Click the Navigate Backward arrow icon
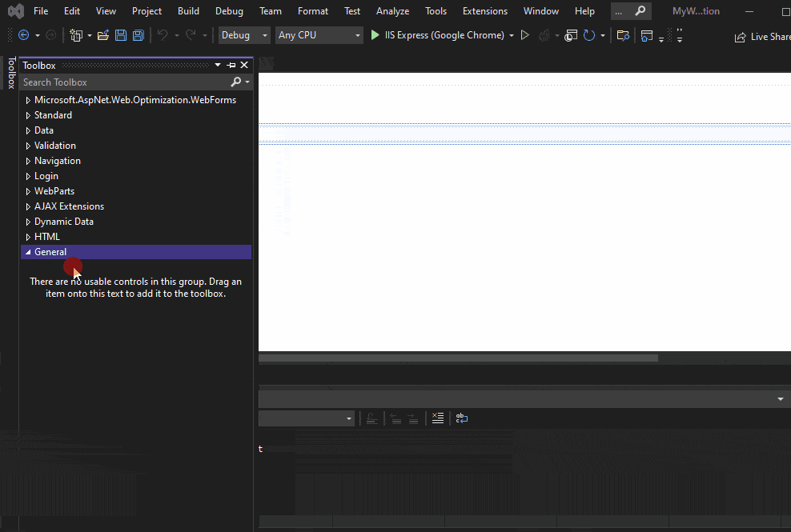Viewport: 791px width, 532px height. point(23,35)
